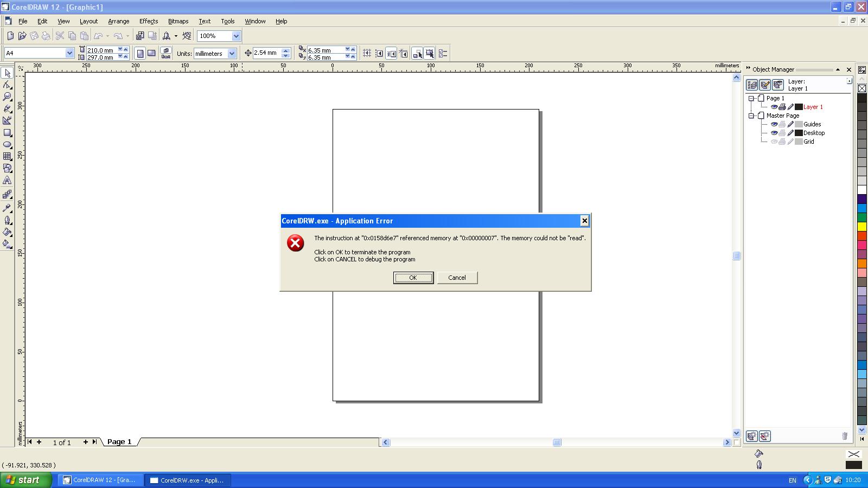868x488 pixels.
Task: Click the Corel Online toolbar icon
Action: tap(187, 36)
